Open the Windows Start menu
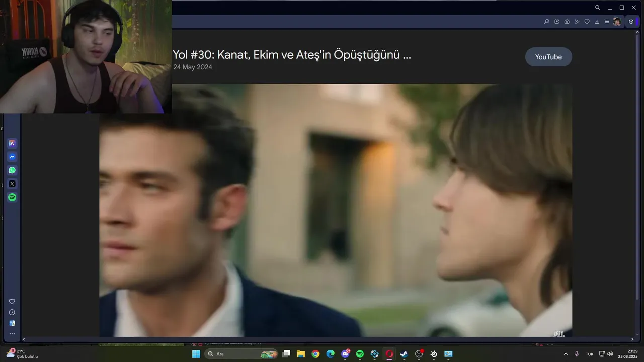644x362 pixels. [196, 354]
